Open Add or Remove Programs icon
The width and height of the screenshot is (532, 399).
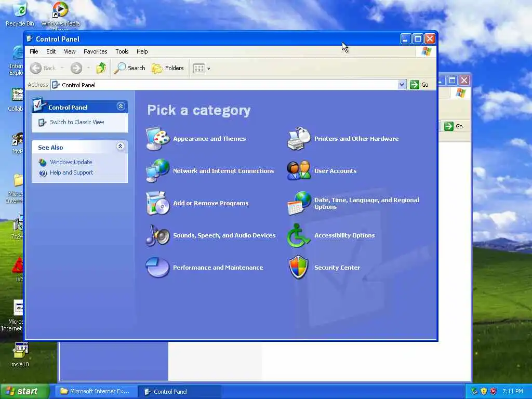click(157, 203)
